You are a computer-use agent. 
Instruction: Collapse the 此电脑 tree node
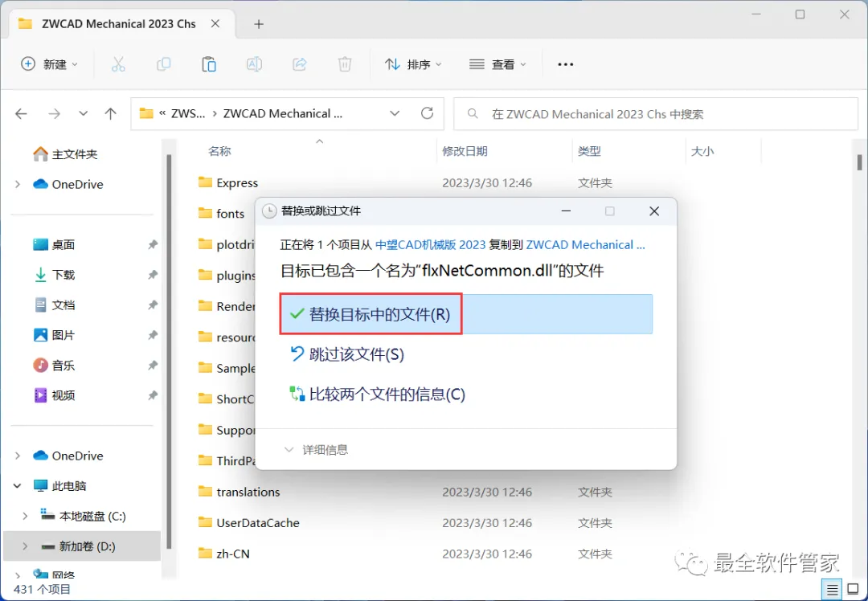(x=18, y=486)
